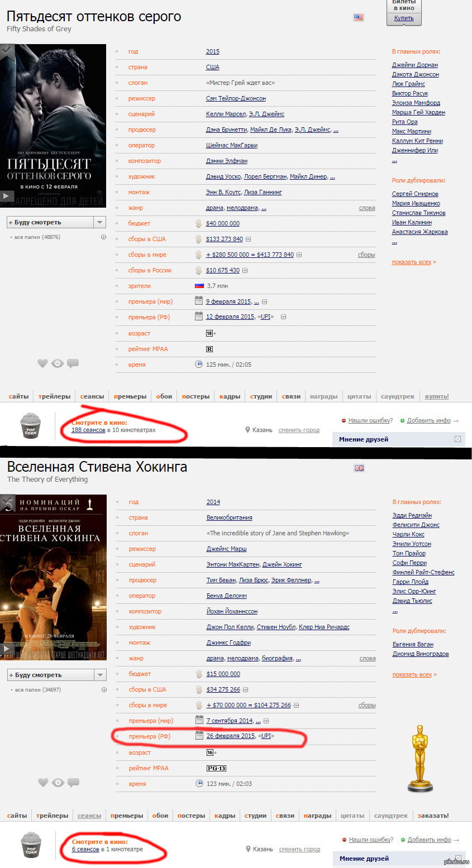Click popcorn icon next to '6 сеансов'
The height and width of the screenshot is (868, 472).
31,846
